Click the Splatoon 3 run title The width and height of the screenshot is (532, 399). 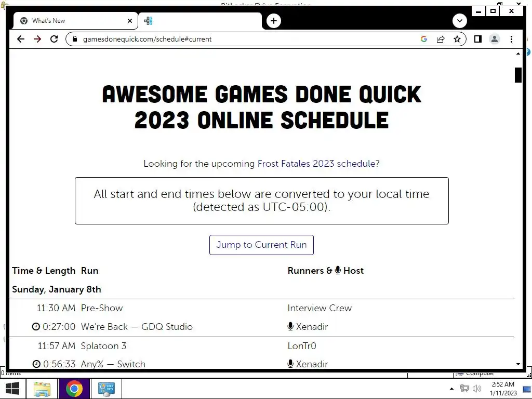pyautogui.click(x=103, y=346)
